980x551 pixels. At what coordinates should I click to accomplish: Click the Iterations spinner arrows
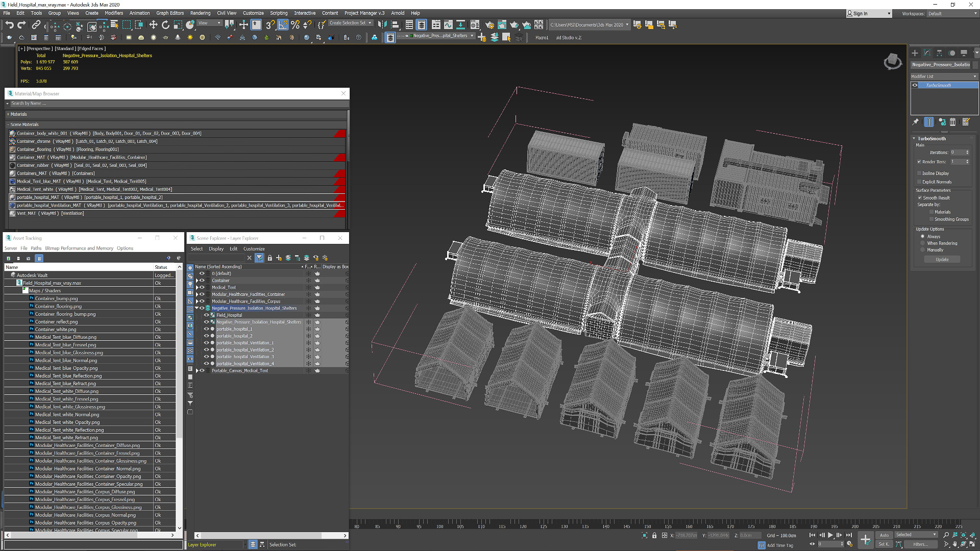click(x=967, y=153)
